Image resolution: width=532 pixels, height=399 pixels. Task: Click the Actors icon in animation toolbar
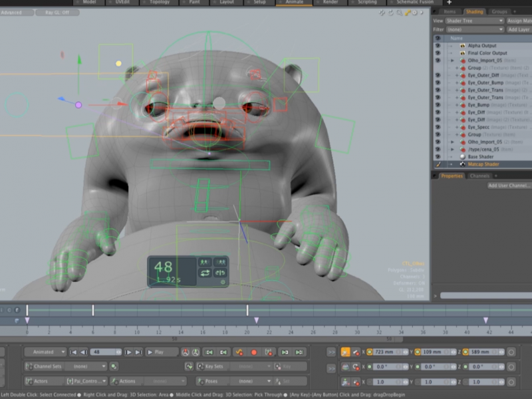coord(29,380)
